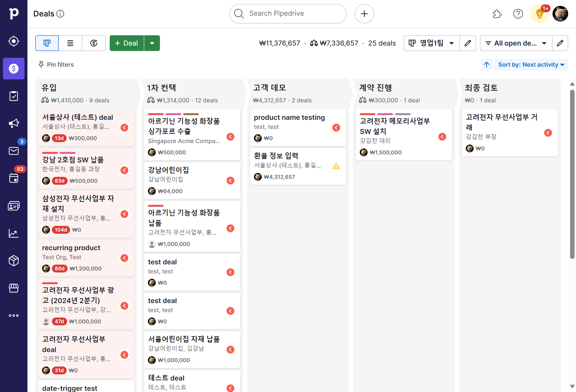Click scrollbar down arrow
Screen dimensions: 576x392
pos(572,387)
